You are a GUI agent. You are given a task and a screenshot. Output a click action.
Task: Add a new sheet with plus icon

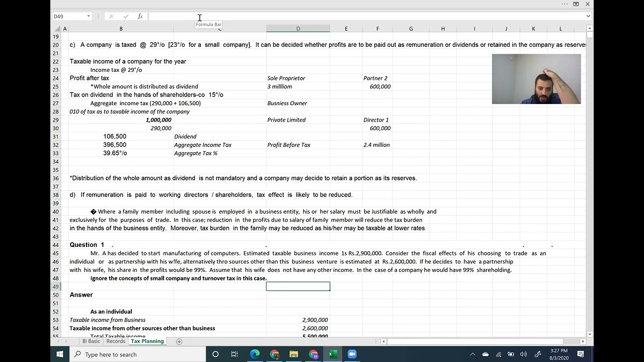(x=179, y=341)
